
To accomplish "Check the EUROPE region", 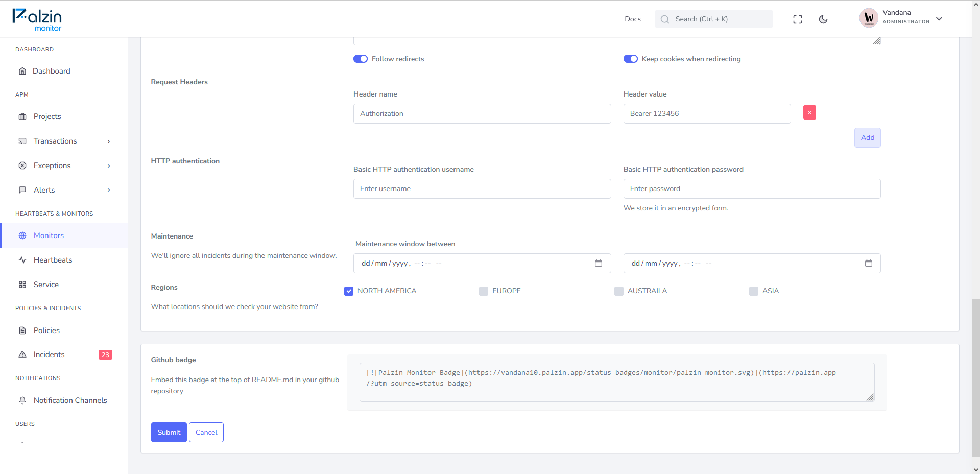I will [x=484, y=291].
